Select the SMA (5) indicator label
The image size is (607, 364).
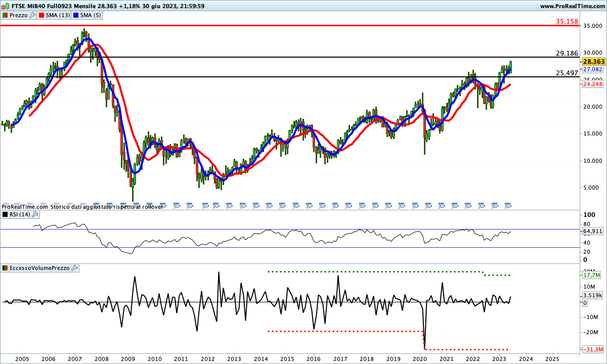coord(91,15)
